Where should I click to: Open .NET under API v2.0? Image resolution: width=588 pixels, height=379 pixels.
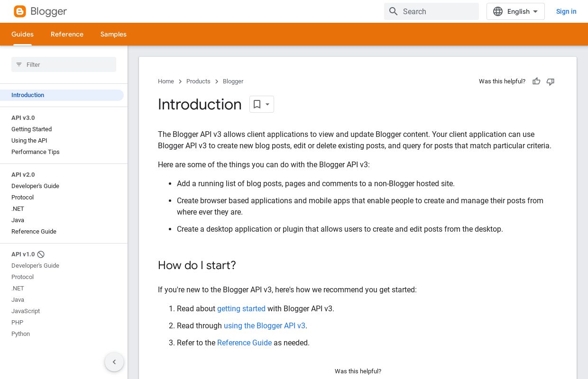(18, 209)
